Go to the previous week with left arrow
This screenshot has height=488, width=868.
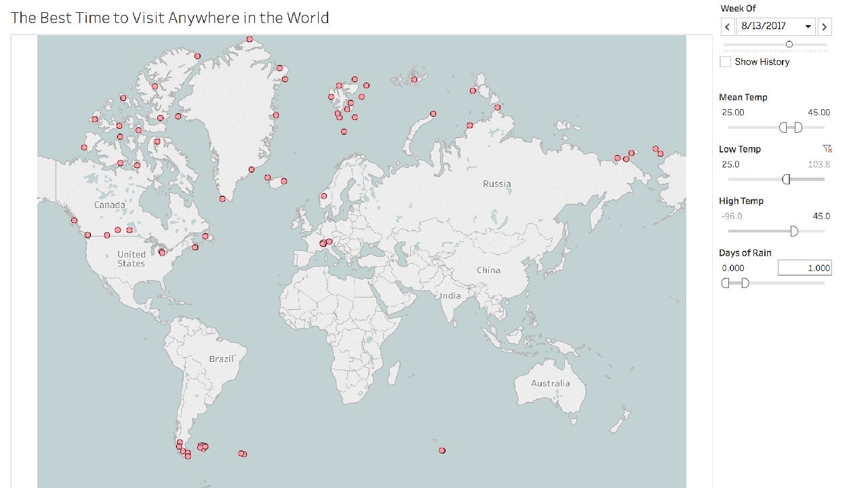pos(728,26)
